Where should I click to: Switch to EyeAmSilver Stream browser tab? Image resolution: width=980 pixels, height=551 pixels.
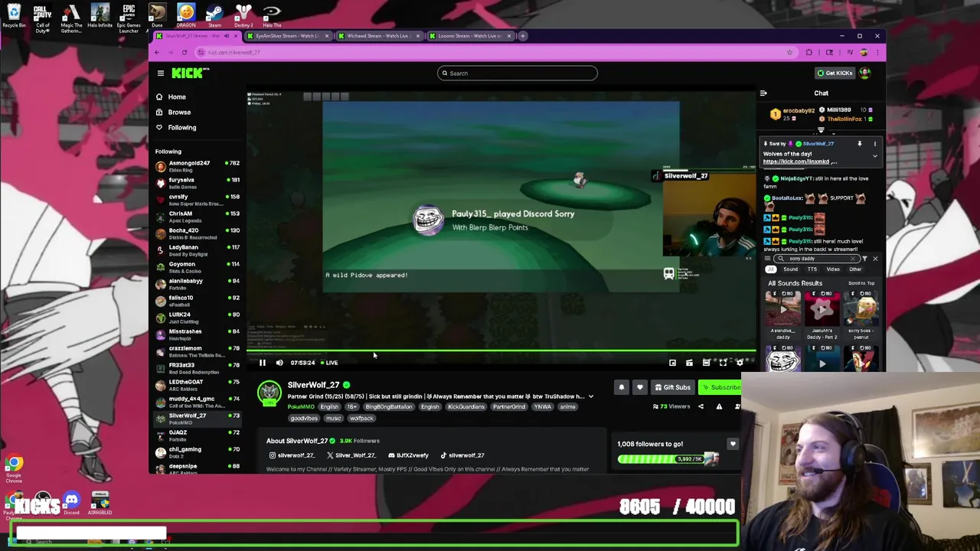[x=288, y=36]
